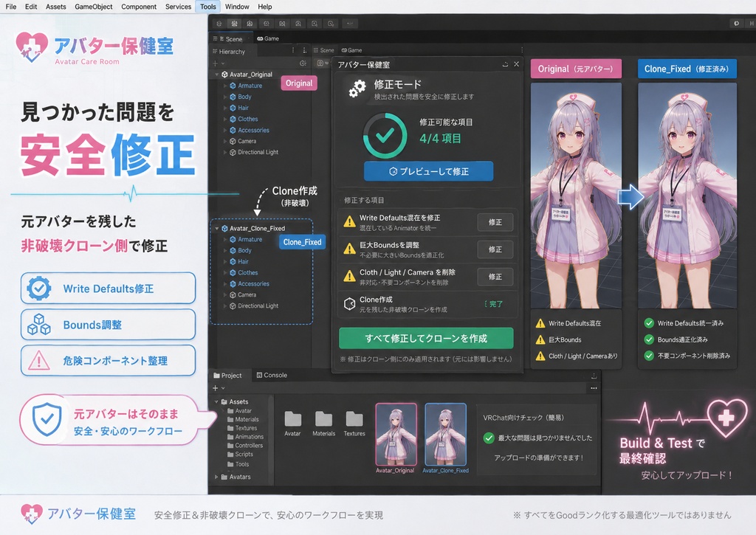This screenshot has width=756, height=535.
Task: Select Animations folder in Assets tree
Action: [245, 437]
